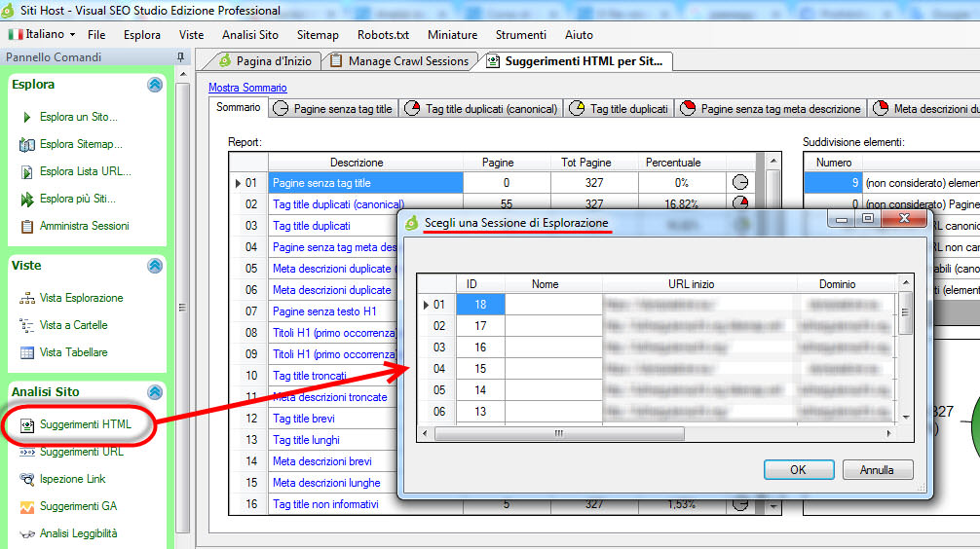Open the Sitemap menu
This screenshot has width=980, height=549.
[x=318, y=35]
